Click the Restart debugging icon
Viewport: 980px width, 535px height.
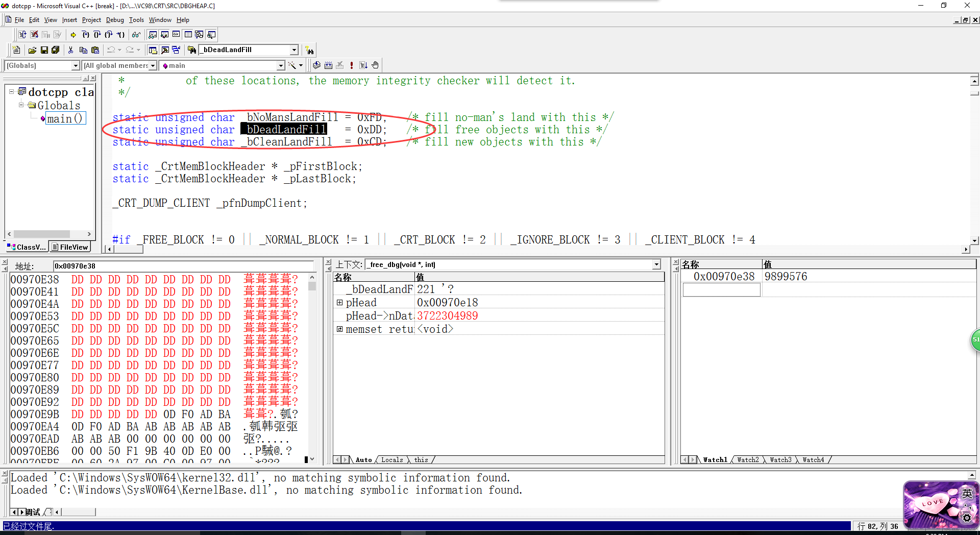coord(22,35)
